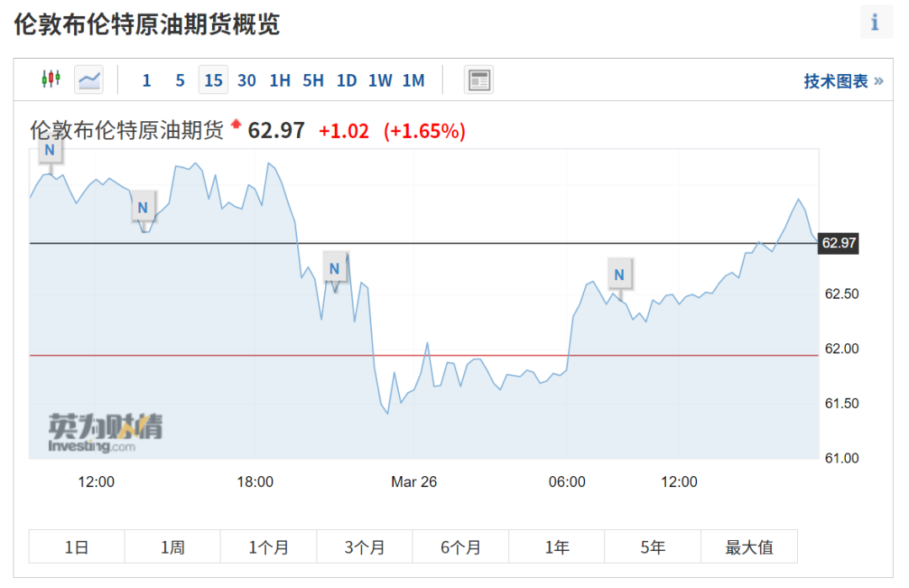Screen dimensions: 909x588
Task: Select the 最大值 range button
Action: (749, 546)
